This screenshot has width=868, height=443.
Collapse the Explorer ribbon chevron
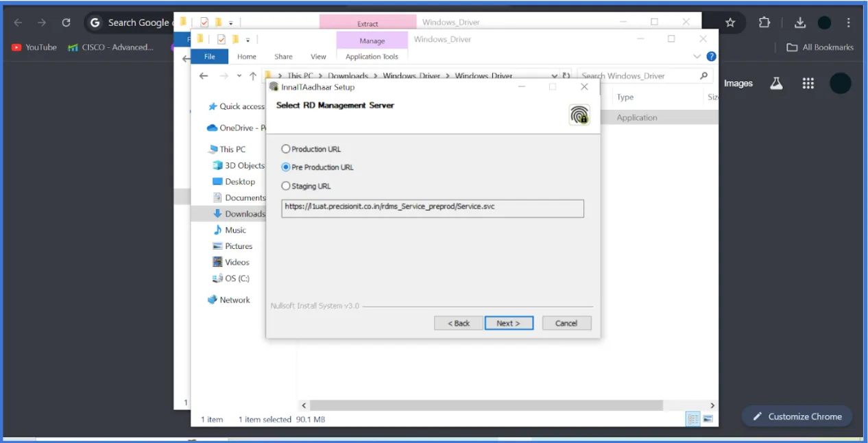tap(697, 56)
